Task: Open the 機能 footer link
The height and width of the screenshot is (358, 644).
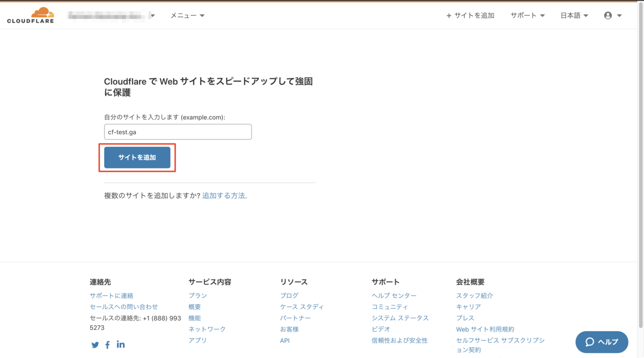Action: (x=194, y=318)
